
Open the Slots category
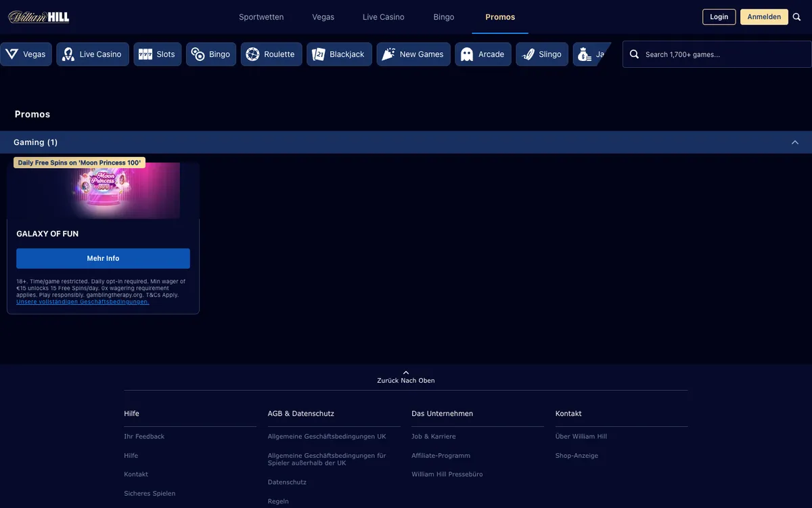(158, 54)
